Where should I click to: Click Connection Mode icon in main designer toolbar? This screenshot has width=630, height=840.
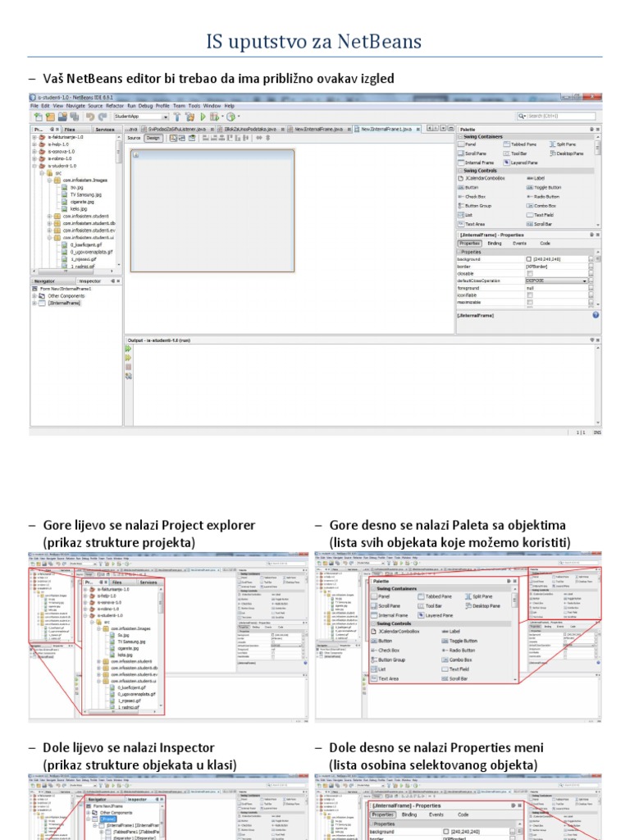coord(182,138)
